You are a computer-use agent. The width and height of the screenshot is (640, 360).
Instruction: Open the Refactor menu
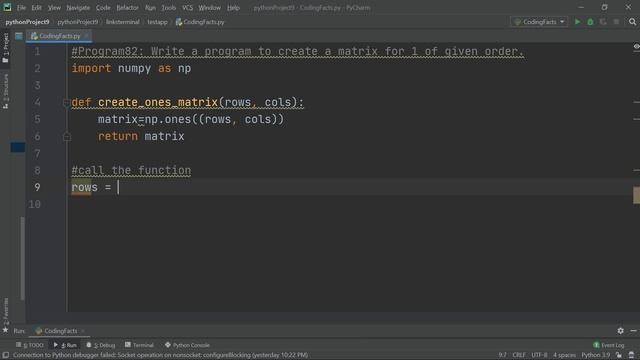pos(127,7)
